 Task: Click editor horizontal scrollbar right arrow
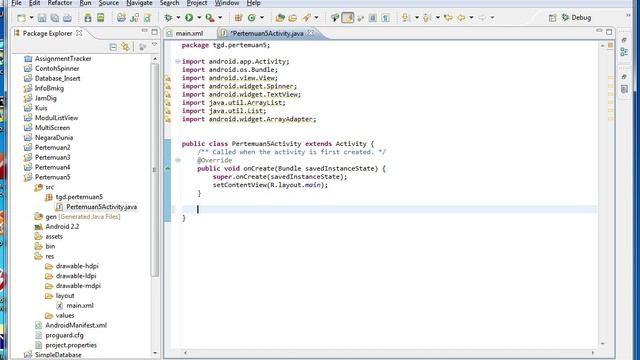[x=593, y=353]
